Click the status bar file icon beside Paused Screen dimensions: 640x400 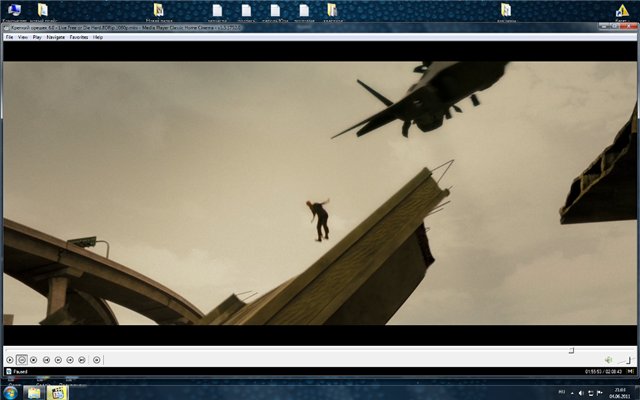(x=9, y=371)
